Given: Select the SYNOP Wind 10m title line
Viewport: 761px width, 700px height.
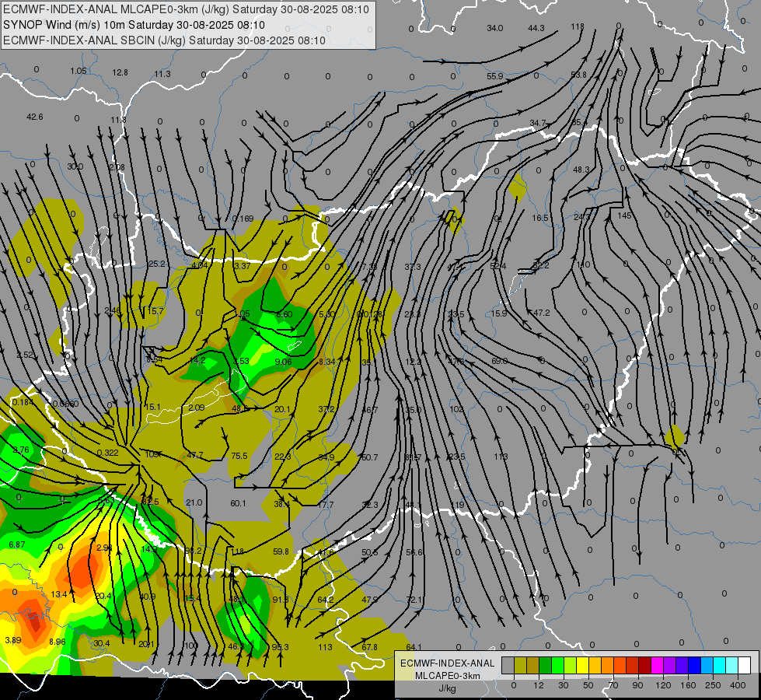Looking at the screenshot, I should [134, 25].
